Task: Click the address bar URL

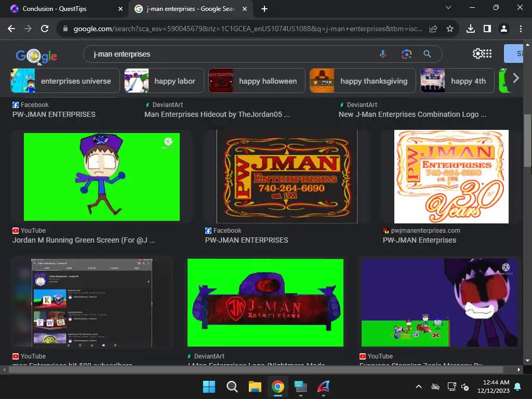Action: click(x=248, y=29)
